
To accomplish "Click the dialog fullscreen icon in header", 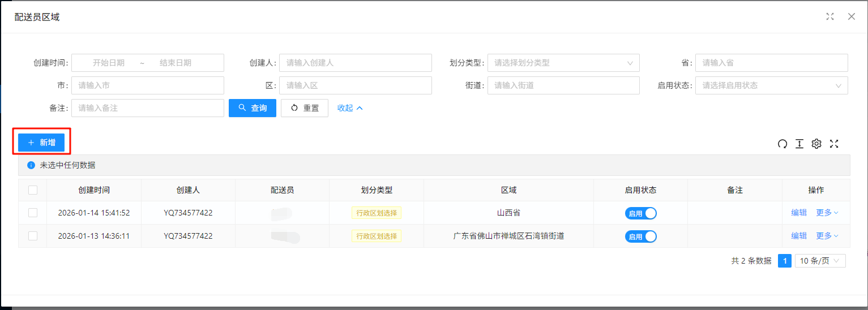I will pos(829,16).
